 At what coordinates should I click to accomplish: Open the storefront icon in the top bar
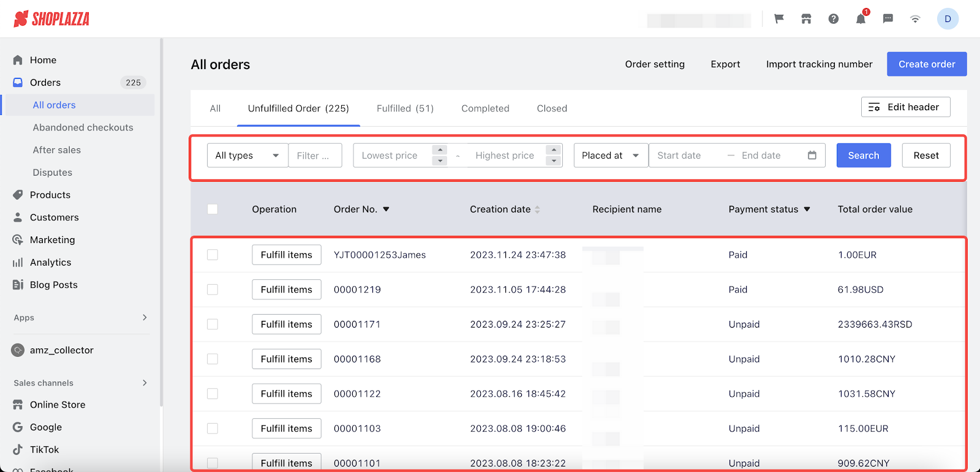pyautogui.click(x=806, y=19)
